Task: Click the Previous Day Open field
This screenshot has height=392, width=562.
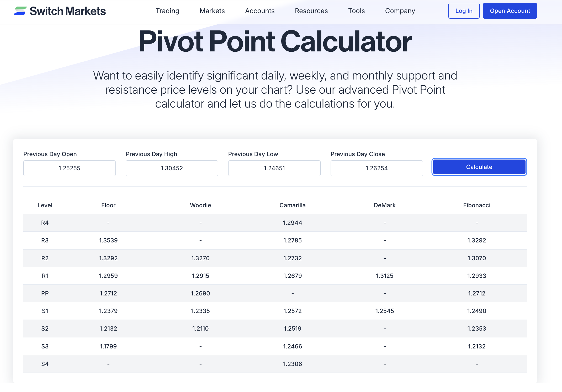Action: [69, 168]
